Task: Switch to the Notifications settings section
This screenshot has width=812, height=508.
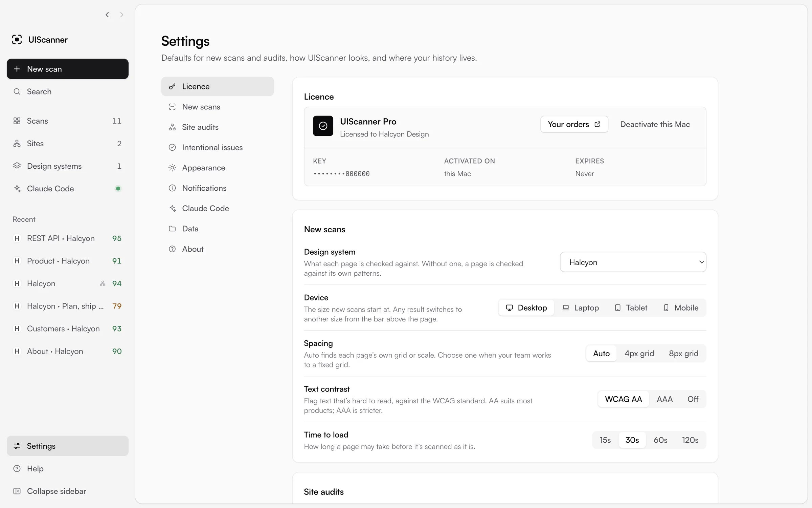Action: click(218, 188)
